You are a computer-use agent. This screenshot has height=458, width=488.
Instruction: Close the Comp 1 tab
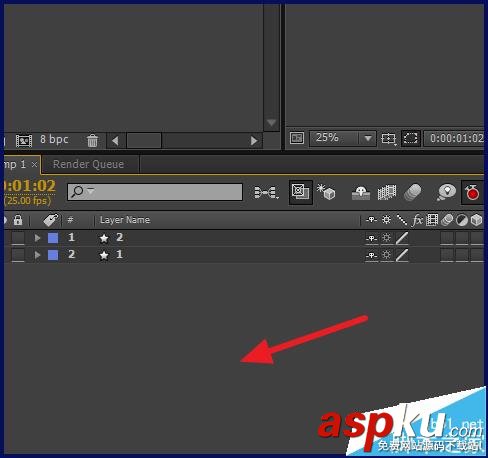(x=34, y=164)
